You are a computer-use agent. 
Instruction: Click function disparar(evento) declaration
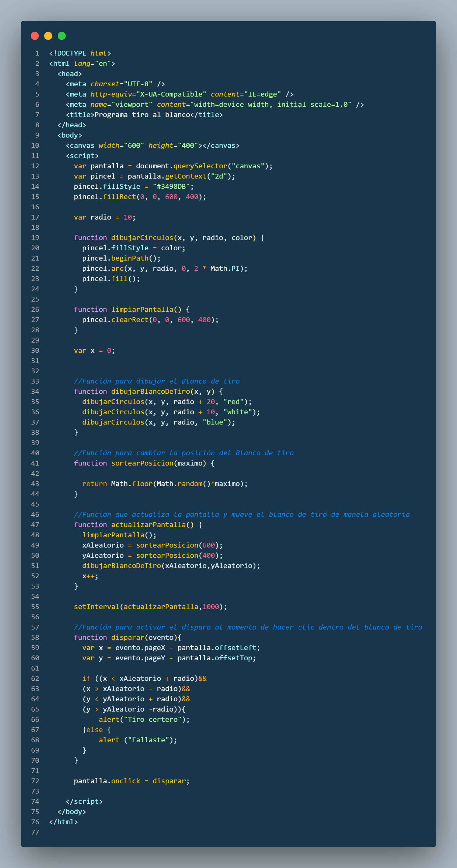tap(127, 637)
